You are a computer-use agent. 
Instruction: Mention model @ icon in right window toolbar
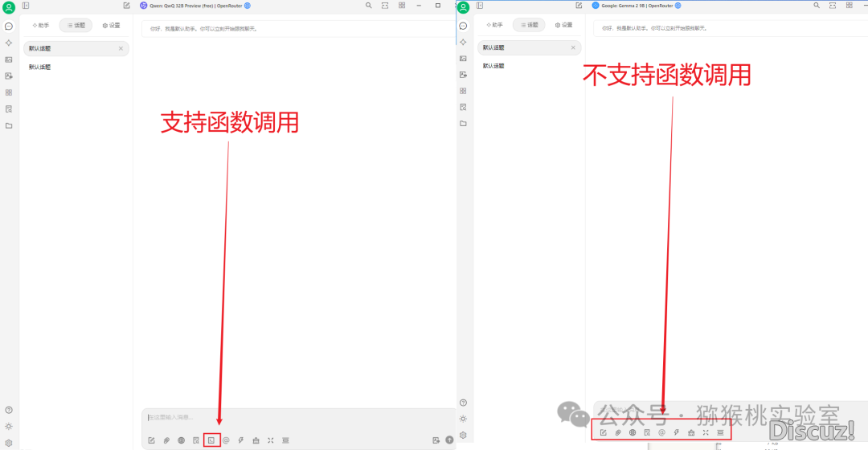click(661, 432)
